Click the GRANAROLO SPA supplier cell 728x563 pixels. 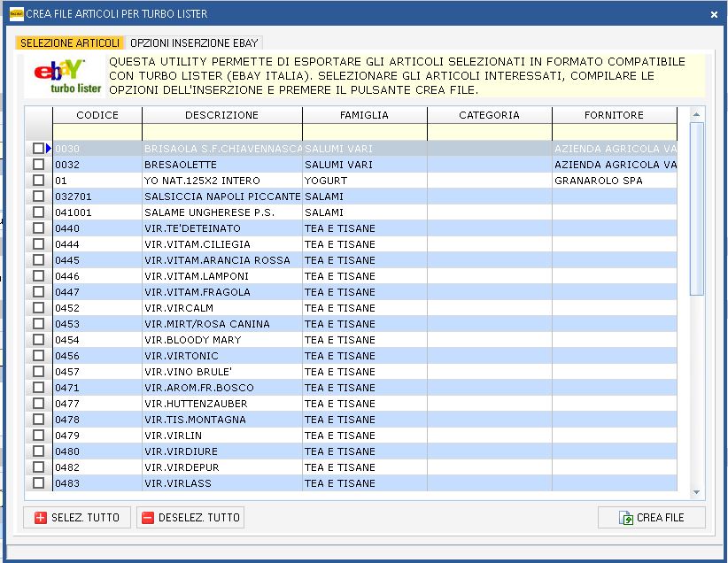615,180
